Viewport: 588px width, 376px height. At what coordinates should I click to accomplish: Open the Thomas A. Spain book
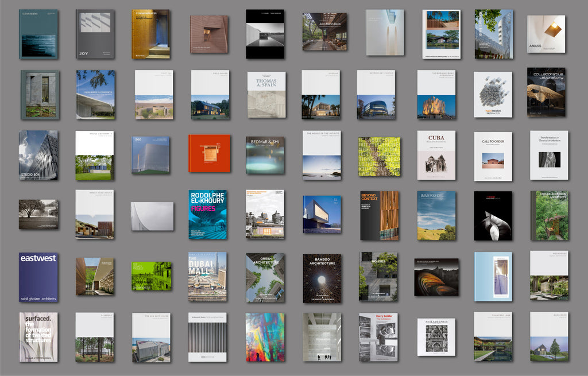pos(266,95)
